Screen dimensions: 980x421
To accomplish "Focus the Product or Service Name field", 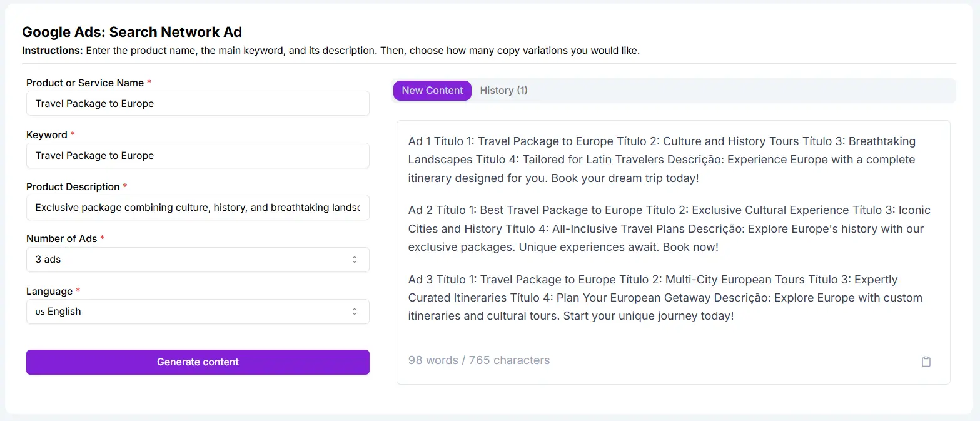I will 198,104.
